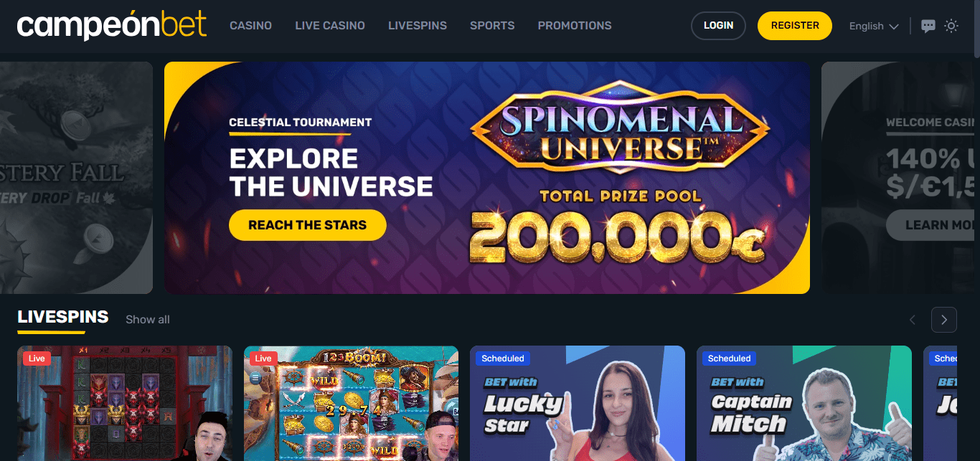Toggle light mode with the sun icon
This screenshot has height=461, width=980.
tap(951, 26)
